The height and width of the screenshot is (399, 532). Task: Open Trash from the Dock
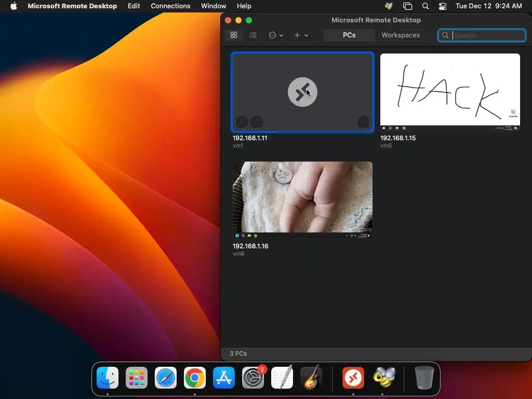[424, 378]
